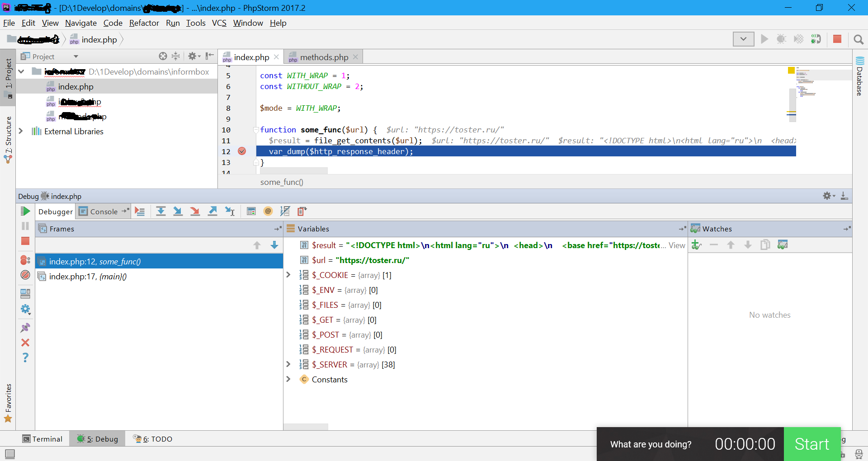Screen dimensions: 868x461
Task: Show execution point in debugger toolbar
Action: coord(140,211)
